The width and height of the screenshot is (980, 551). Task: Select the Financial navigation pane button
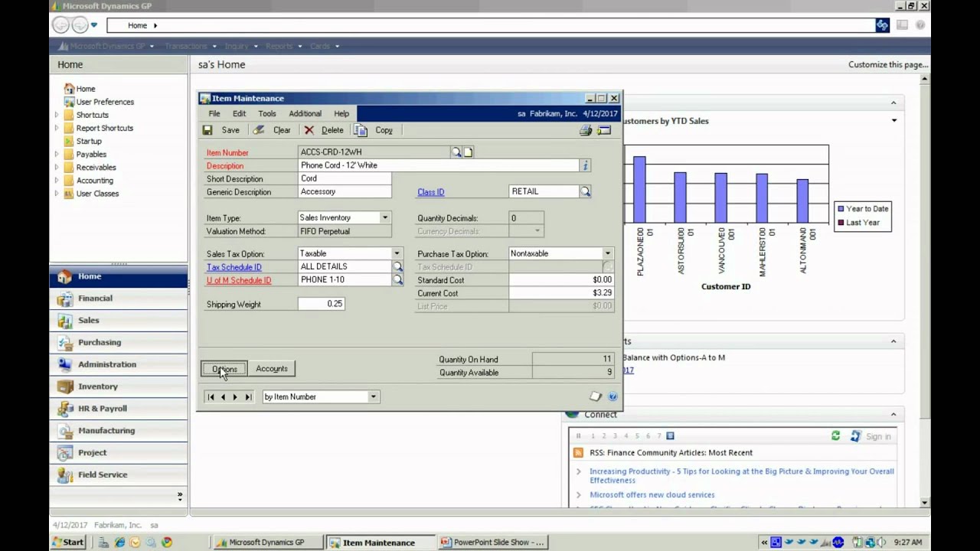(x=119, y=298)
